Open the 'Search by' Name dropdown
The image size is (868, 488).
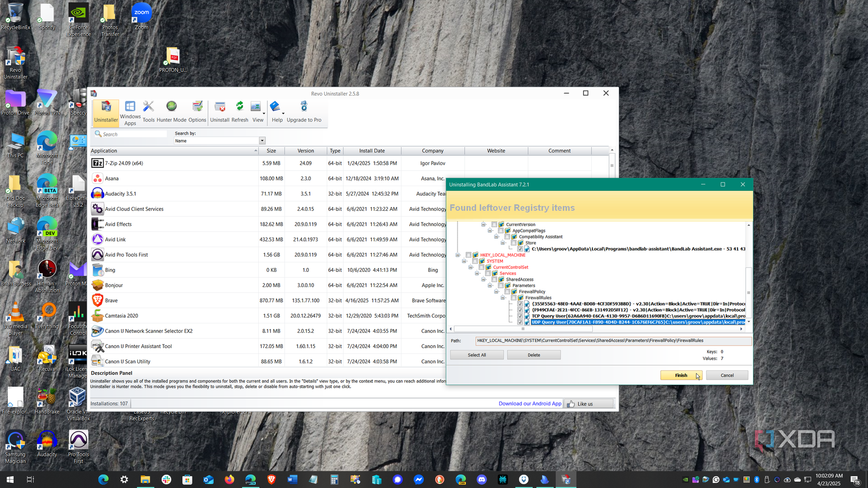point(261,140)
